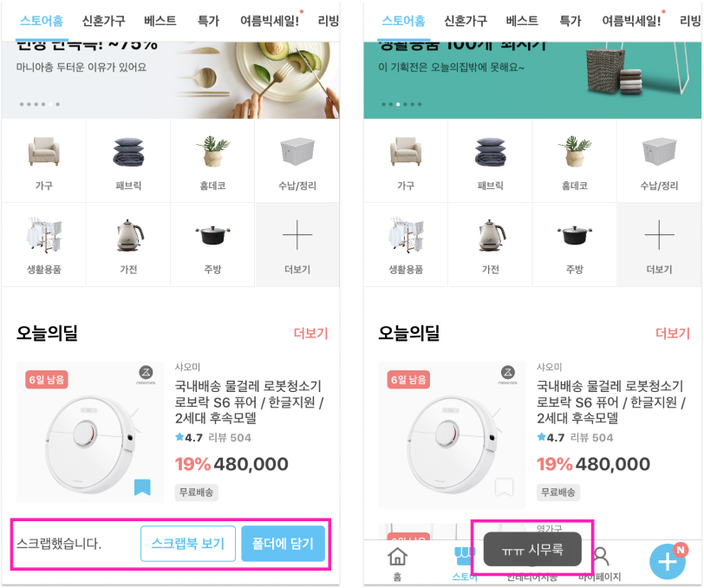This screenshot has height=588, width=704.
Task: Tap the blue plus floating button
Action: [667, 561]
